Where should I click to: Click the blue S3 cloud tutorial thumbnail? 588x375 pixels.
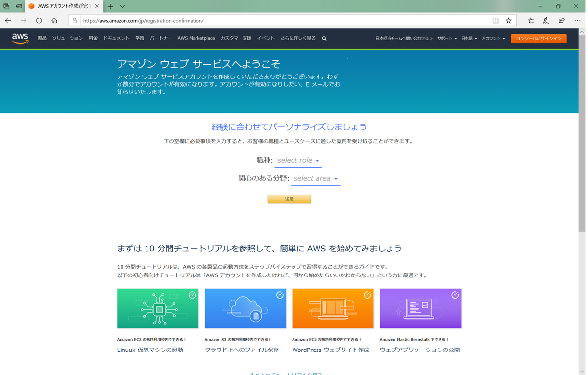(x=245, y=308)
